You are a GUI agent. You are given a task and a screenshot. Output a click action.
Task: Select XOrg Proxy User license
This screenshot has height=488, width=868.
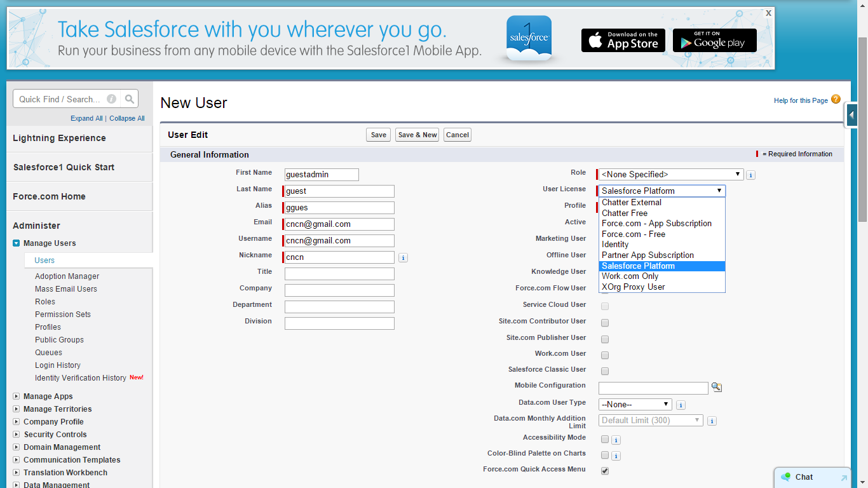coord(661,287)
